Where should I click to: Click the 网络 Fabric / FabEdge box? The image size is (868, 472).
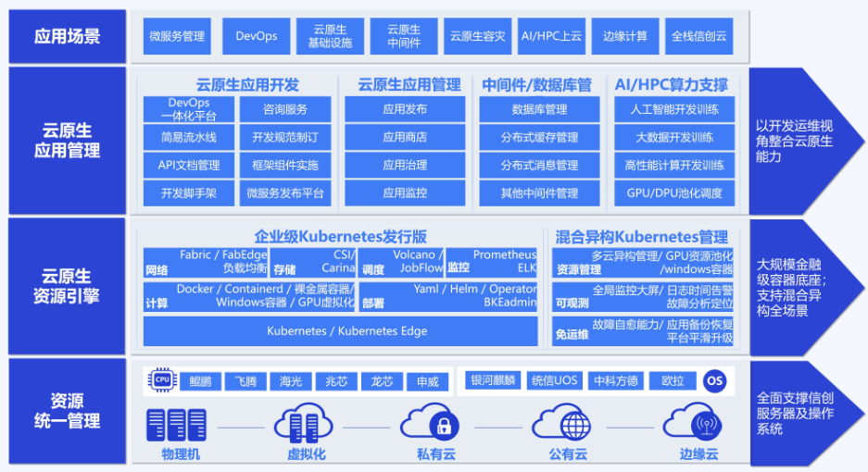[x=206, y=263]
